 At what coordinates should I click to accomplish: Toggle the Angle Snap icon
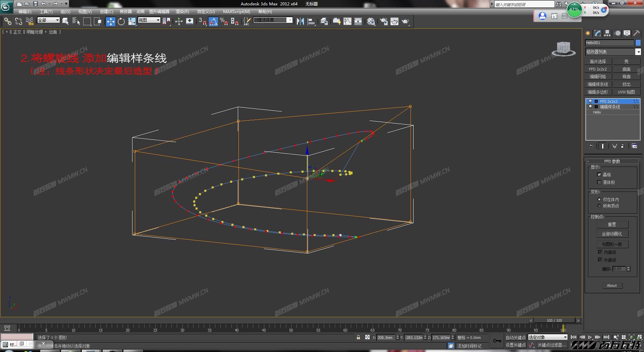(x=213, y=21)
